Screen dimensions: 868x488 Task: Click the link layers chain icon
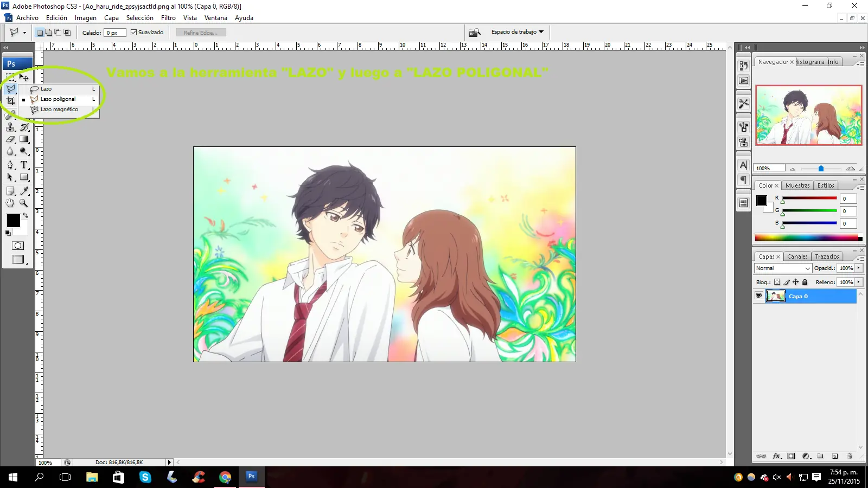click(762, 456)
